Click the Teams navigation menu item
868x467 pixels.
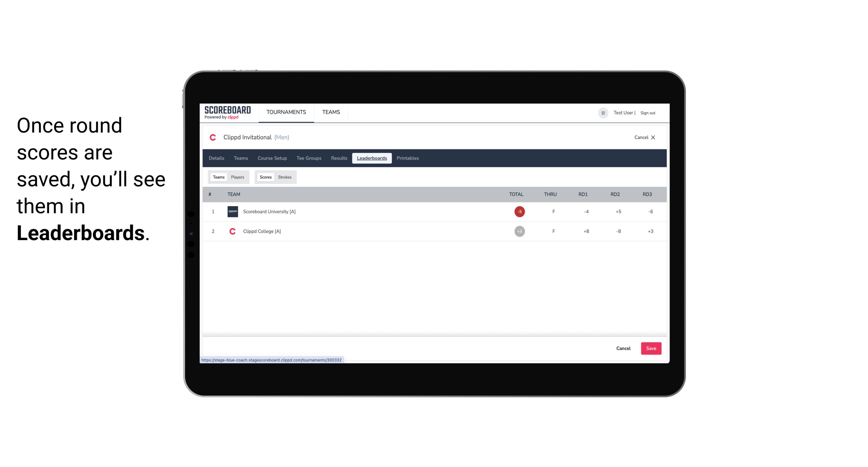[x=331, y=112]
